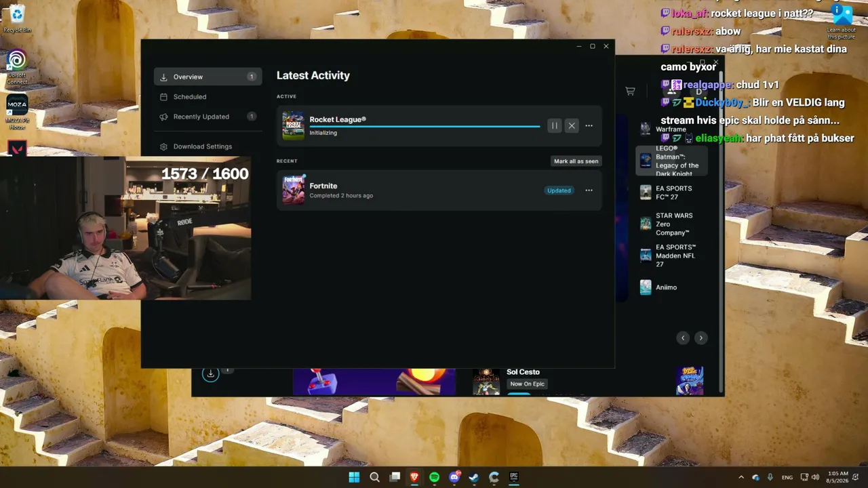
Task: Open the Valorant desktop shortcut
Action: click(x=17, y=149)
